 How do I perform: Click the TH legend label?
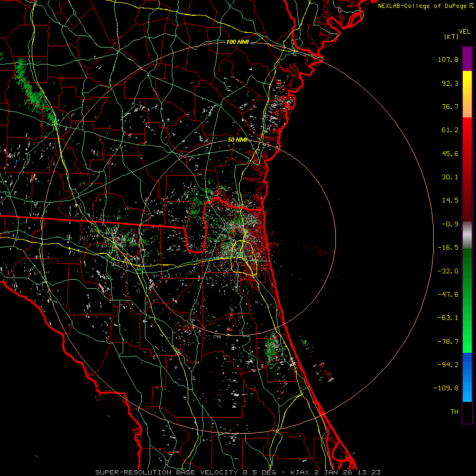coord(454,412)
